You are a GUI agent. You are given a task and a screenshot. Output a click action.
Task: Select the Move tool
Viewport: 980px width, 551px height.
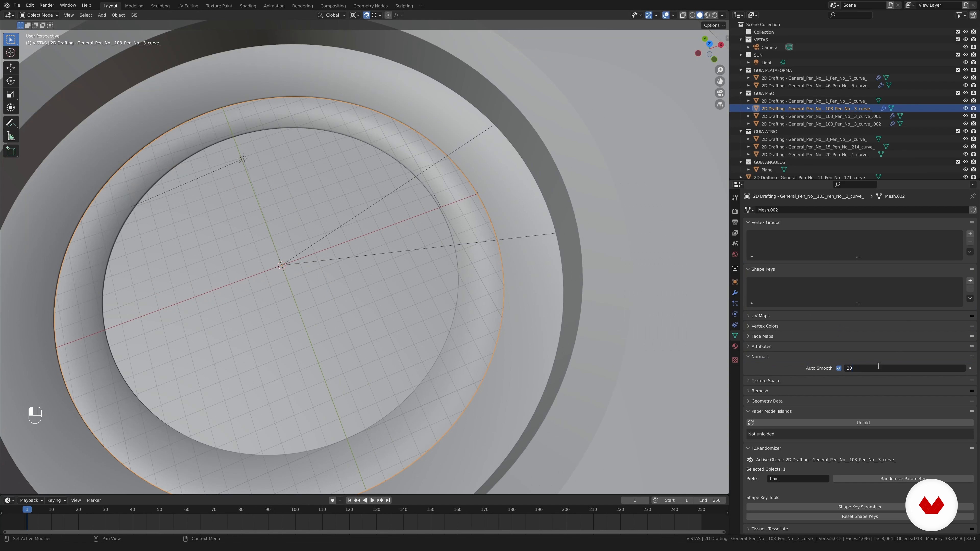[x=11, y=68]
